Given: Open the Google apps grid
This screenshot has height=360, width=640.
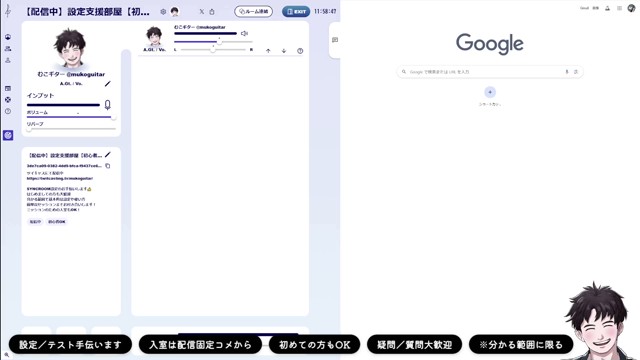Looking at the screenshot, I should [619, 8].
